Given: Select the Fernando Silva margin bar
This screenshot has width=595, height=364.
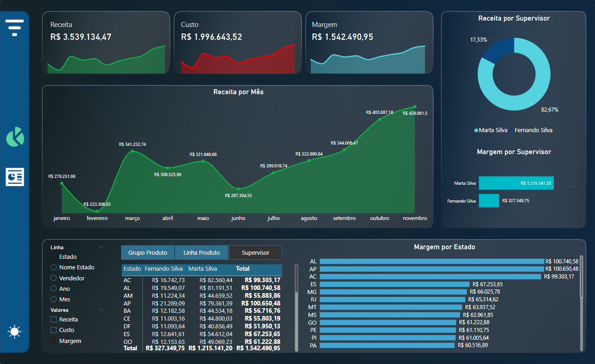Looking at the screenshot, I should pyautogui.click(x=489, y=200).
